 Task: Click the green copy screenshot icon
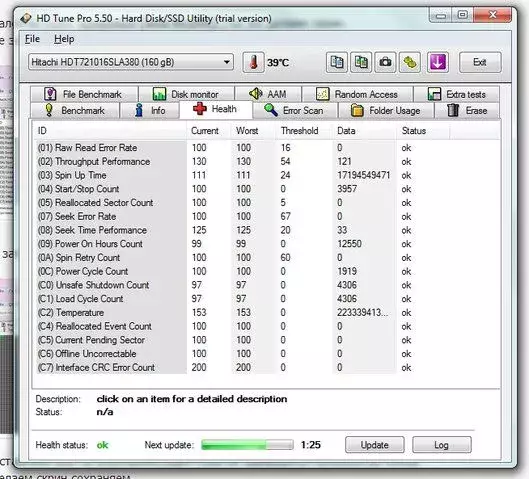361,62
